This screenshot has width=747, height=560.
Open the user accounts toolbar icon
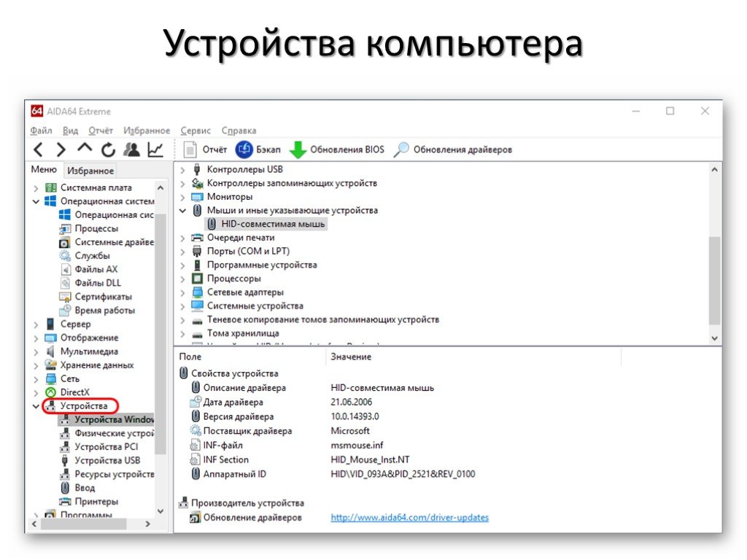click(x=132, y=149)
